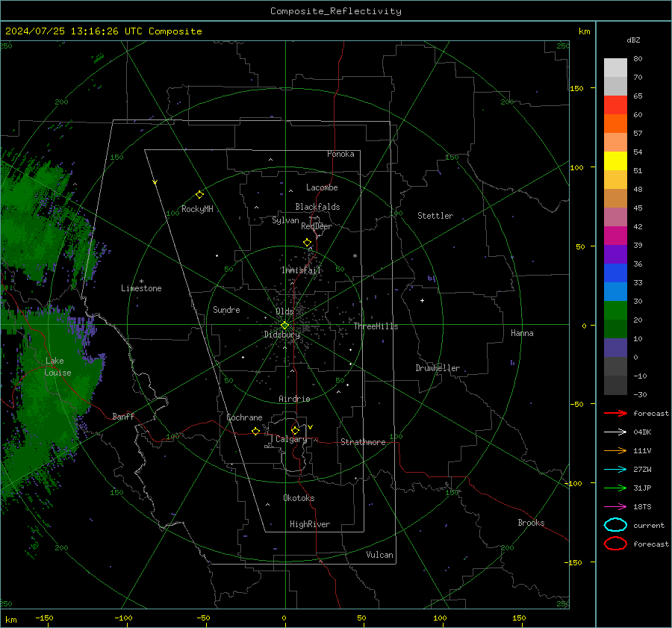
Task: Click the Lacombe label
Action: [x=322, y=187]
